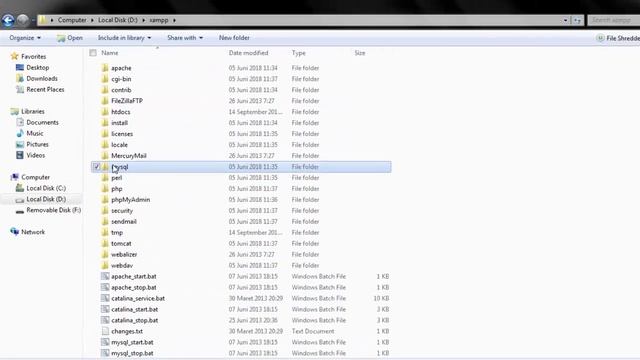Click the apache folder icon

click(x=105, y=68)
